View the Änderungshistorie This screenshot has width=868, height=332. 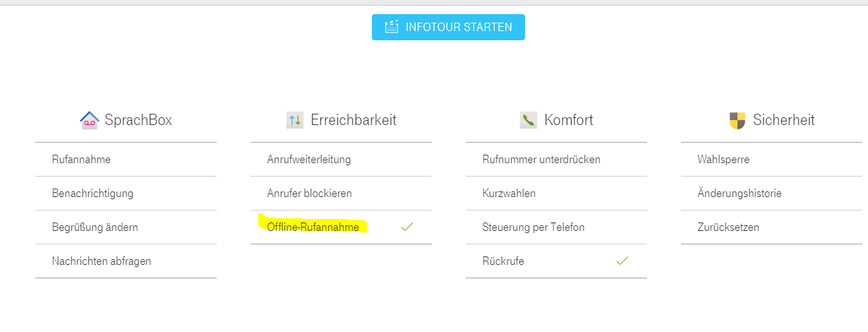[739, 194]
